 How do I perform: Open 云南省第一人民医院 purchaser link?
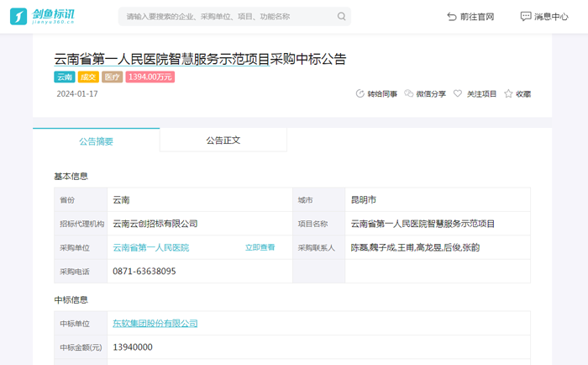click(x=150, y=247)
